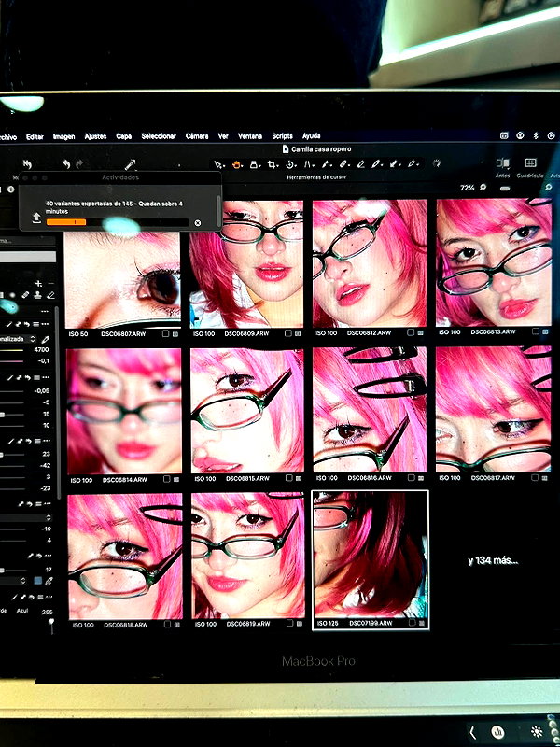Click the 'Camila casa ropero' document title
Viewport: 560px width, 747px height.
321,149
